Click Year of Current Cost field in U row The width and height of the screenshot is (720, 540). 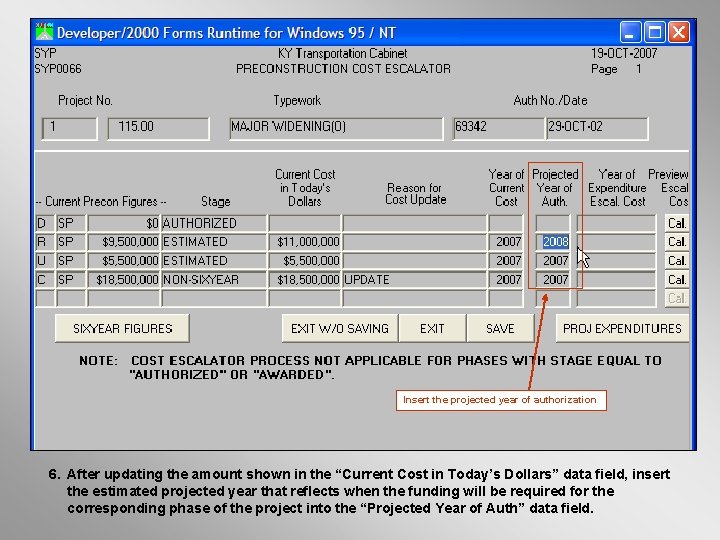pos(506,261)
